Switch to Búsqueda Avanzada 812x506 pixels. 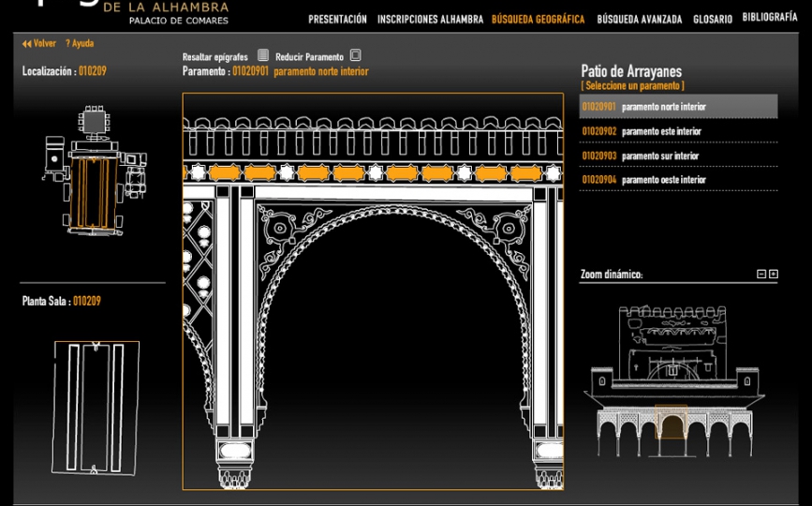[639, 19]
